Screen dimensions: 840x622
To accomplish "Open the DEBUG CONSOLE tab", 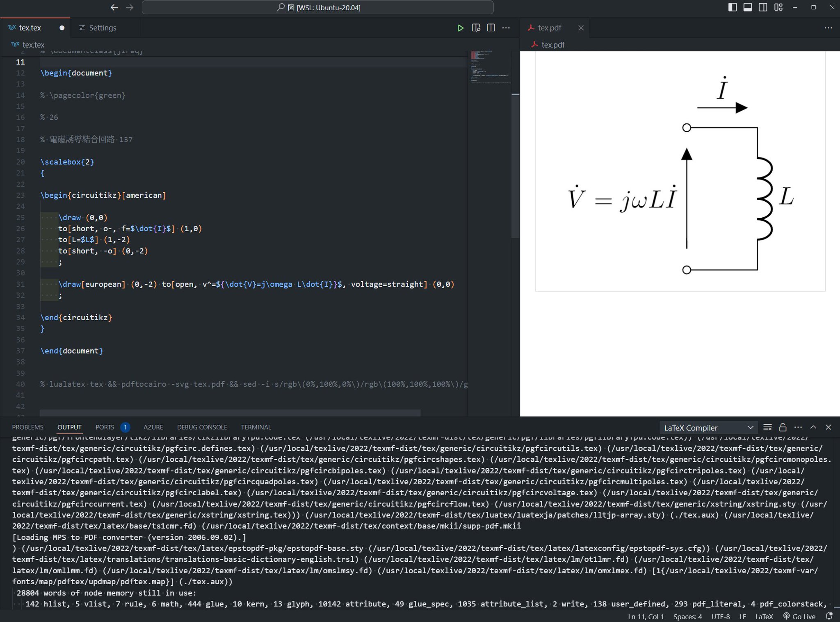I will click(x=202, y=427).
